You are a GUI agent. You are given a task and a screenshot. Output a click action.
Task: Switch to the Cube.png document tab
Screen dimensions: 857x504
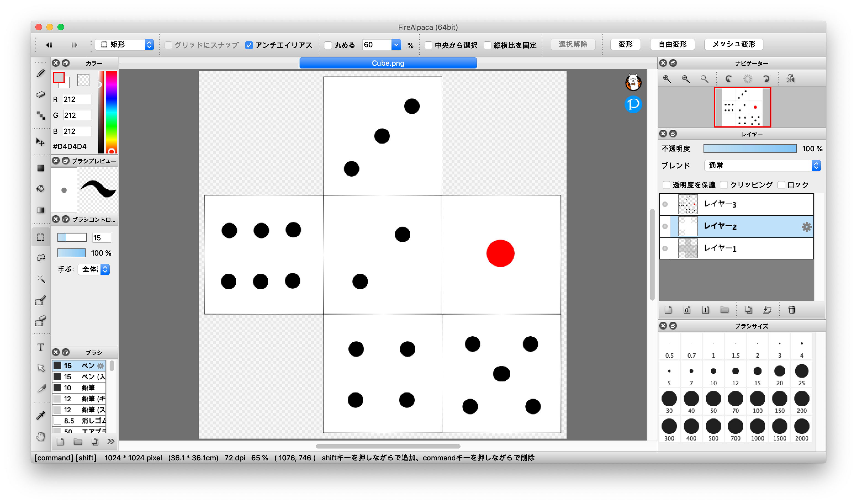point(388,63)
